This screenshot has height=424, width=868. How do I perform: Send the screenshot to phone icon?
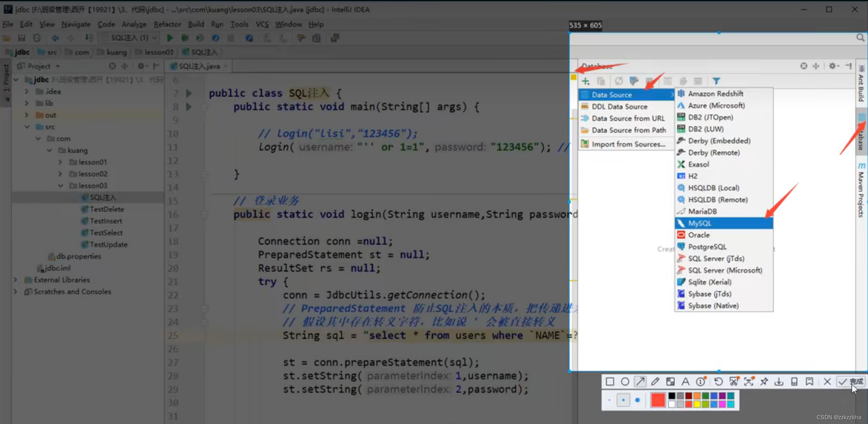(x=794, y=382)
